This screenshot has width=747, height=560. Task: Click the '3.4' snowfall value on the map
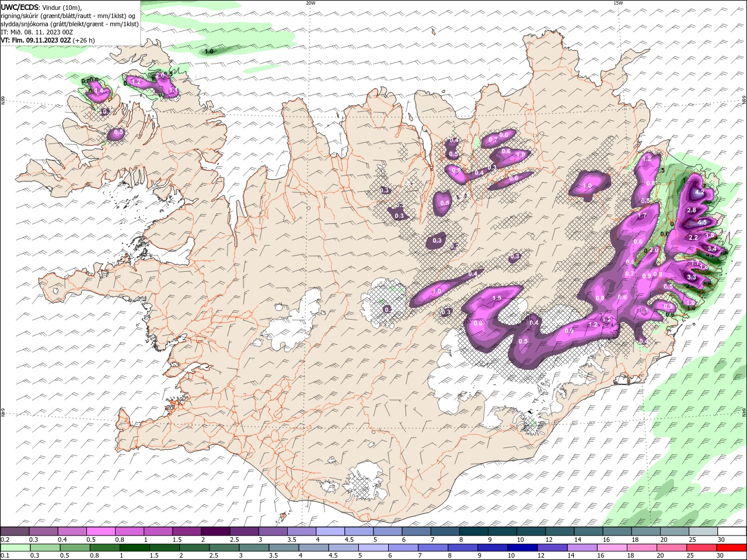[712, 249]
